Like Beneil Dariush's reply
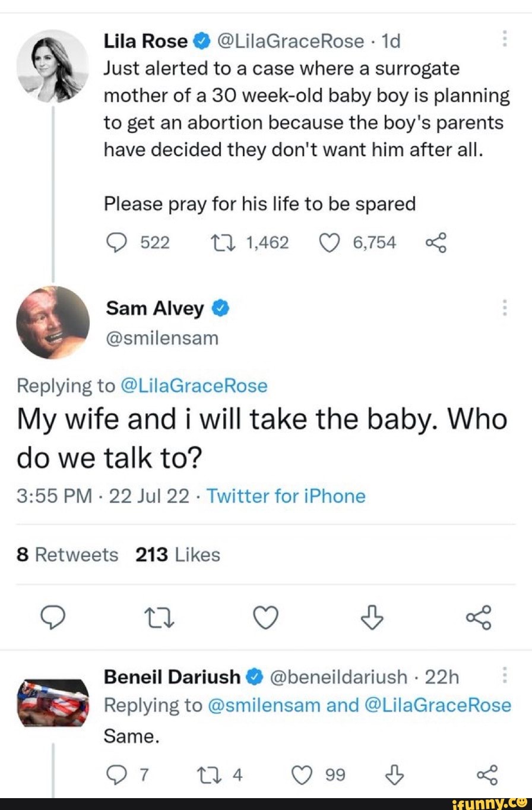Image resolution: width=532 pixels, height=810 pixels. 303,775
